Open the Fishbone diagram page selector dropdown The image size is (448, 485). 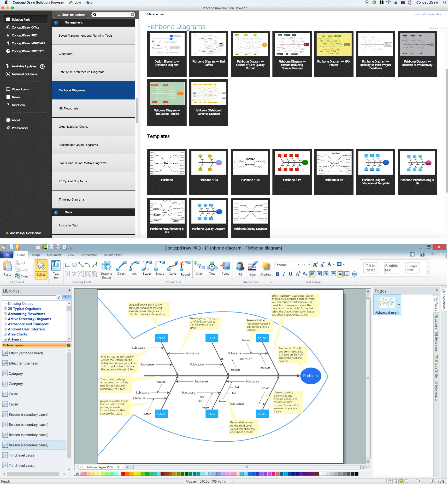tap(118, 467)
